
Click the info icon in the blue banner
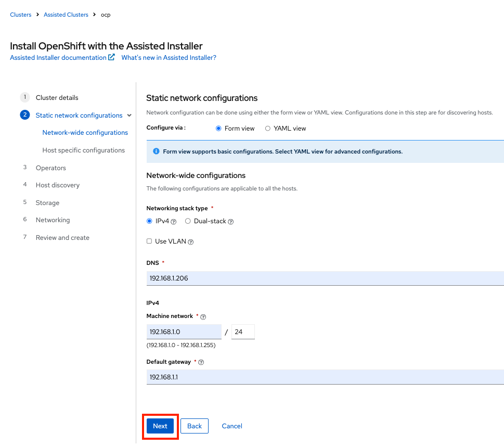tap(156, 151)
